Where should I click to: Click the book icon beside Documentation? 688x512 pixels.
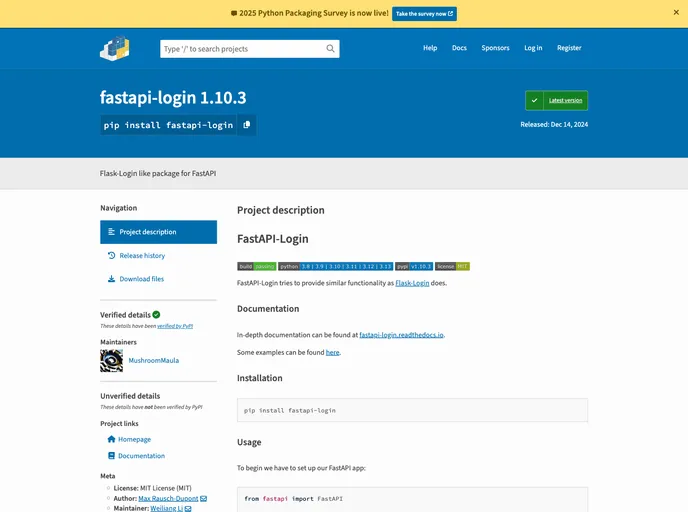click(x=111, y=456)
